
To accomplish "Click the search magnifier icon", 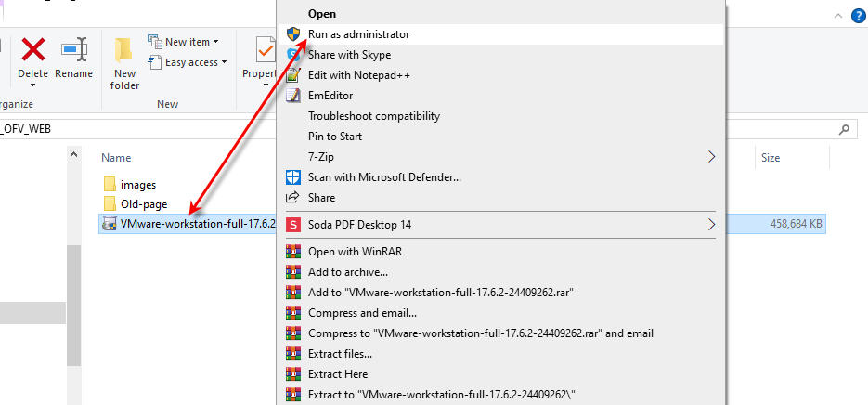I will 843,129.
